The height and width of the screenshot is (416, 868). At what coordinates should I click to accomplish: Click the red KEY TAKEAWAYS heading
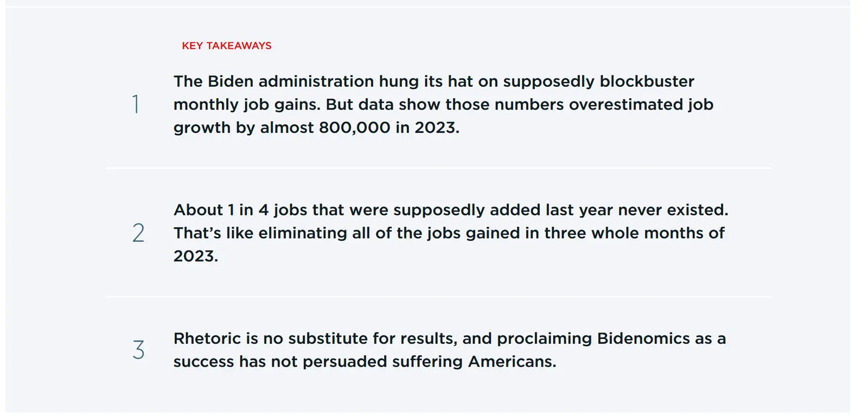(226, 46)
